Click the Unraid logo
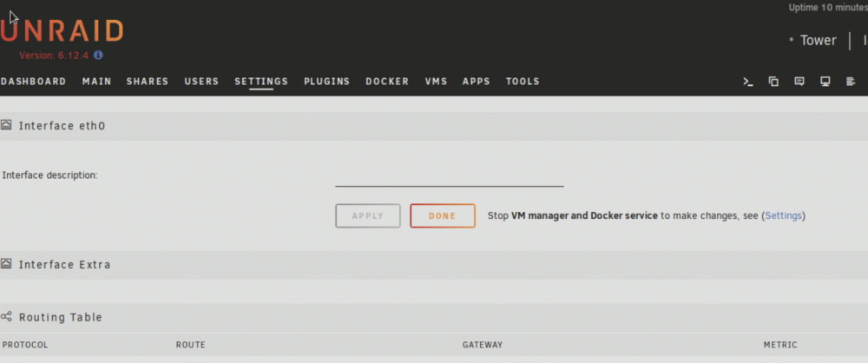 pos(62,31)
